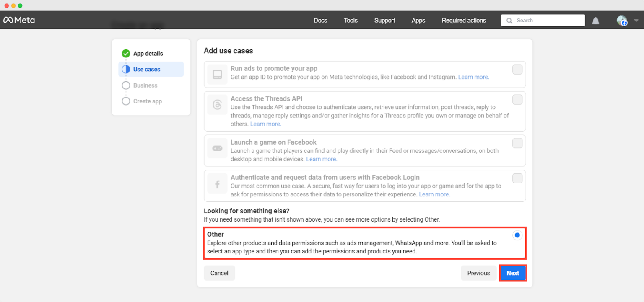Tick the Launch a game on Facebook checkbox
Viewport: 644px width, 302px height.
517,143
